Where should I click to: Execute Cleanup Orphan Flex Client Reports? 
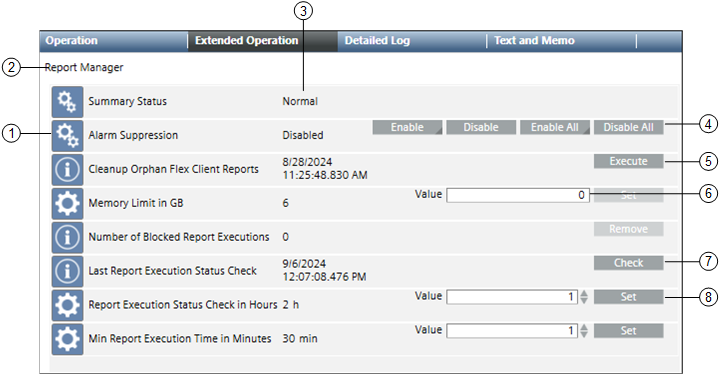[x=629, y=161]
